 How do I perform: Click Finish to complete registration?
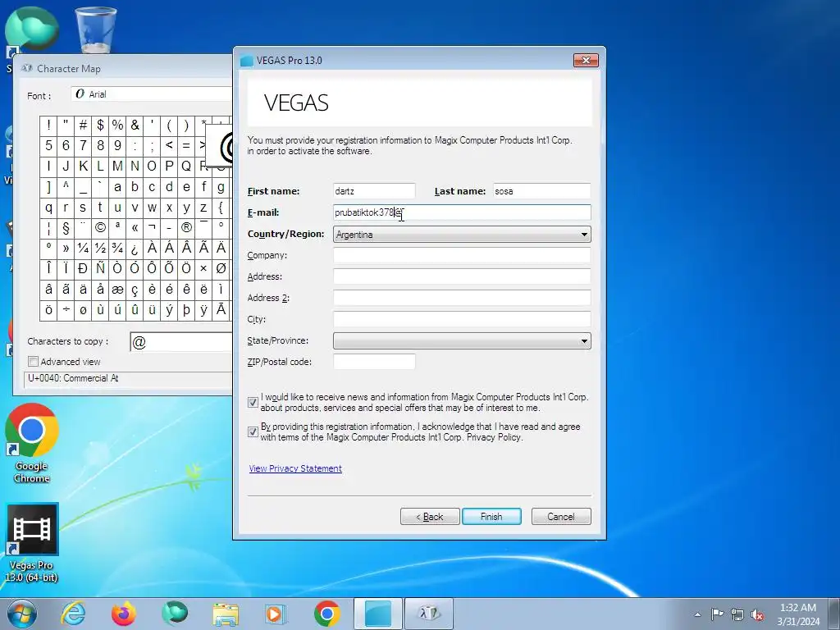click(x=491, y=517)
